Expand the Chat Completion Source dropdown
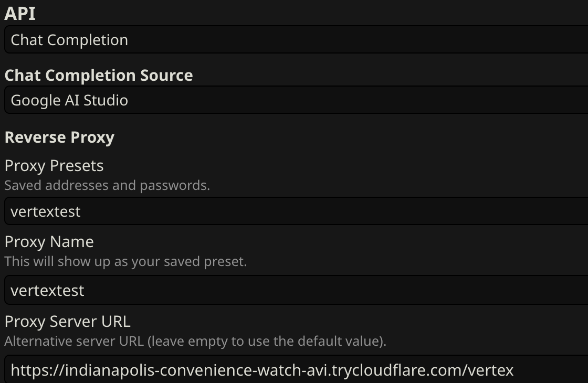 (x=294, y=100)
